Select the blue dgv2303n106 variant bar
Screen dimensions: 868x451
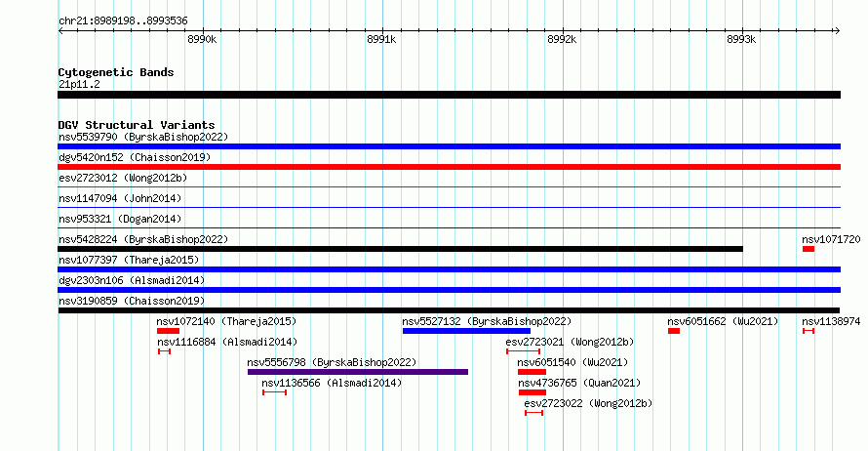coord(449,290)
